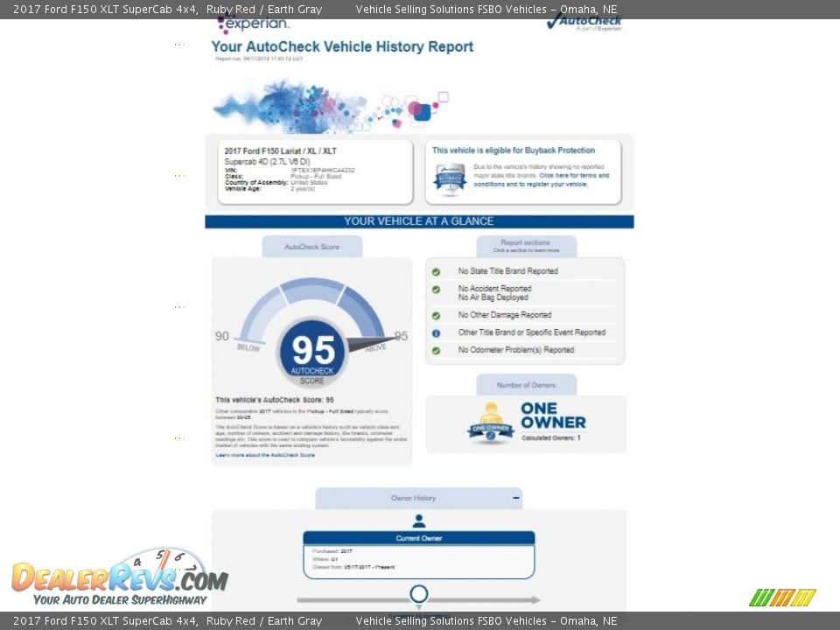Click the green check beside No State Title Brand
The image size is (840, 630).
[x=436, y=272]
